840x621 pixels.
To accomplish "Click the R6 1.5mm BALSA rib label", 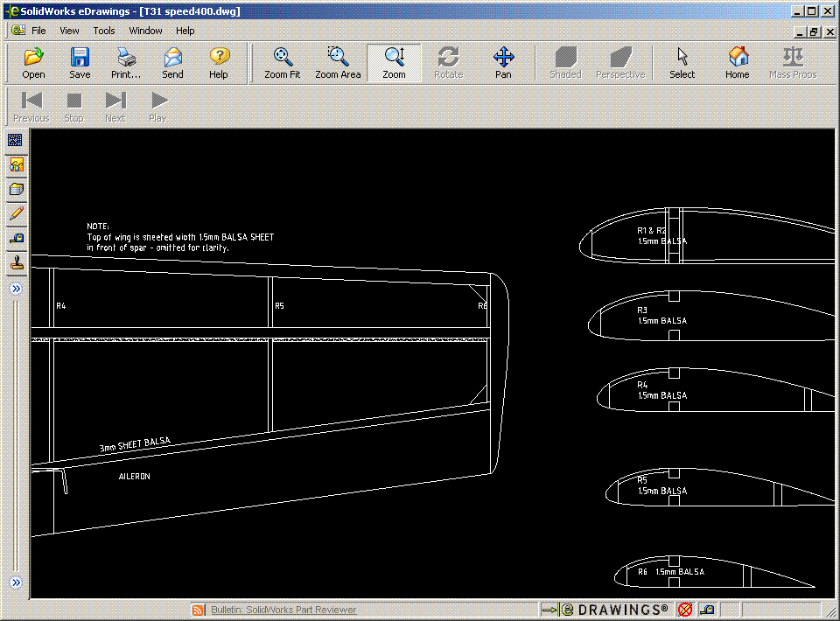I will pos(671,572).
